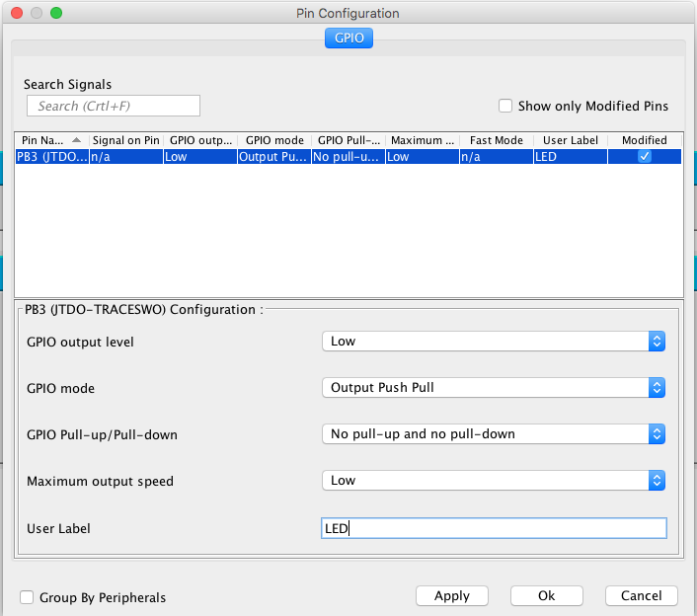Click the GPIO tab
The height and width of the screenshot is (616, 697).
[x=348, y=38]
